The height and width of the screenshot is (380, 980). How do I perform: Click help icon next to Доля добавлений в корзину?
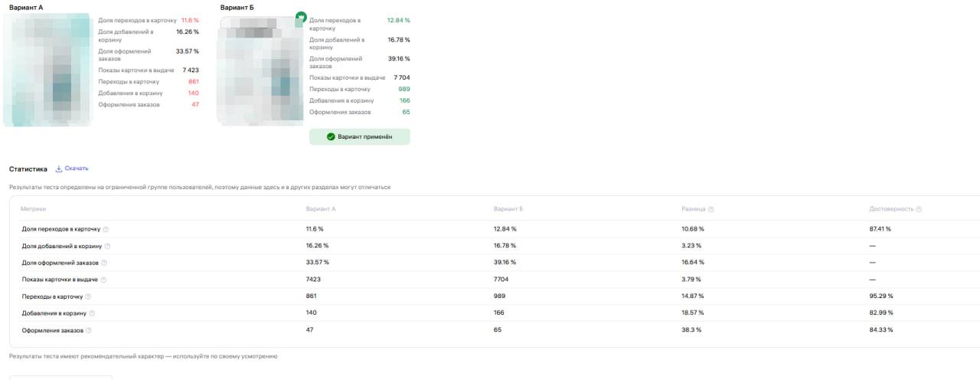[107, 246]
